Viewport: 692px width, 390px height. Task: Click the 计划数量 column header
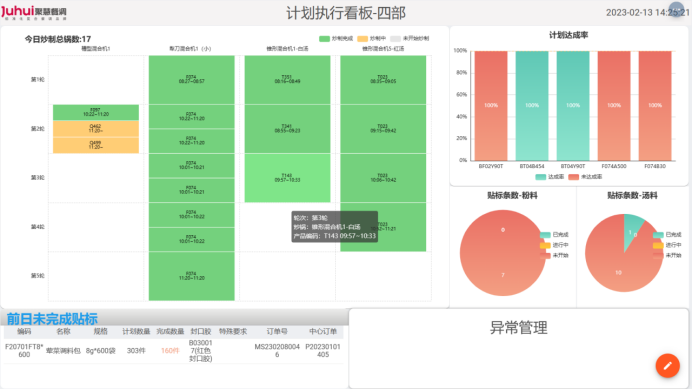click(136, 331)
